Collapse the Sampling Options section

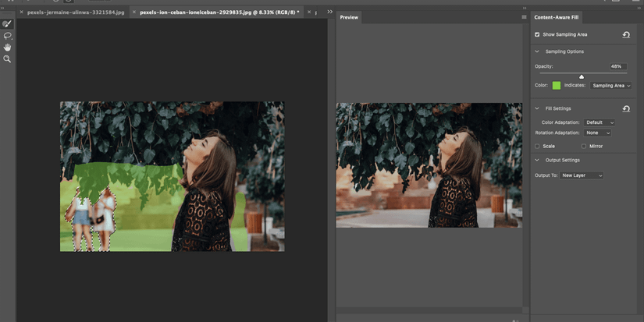pos(537,51)
